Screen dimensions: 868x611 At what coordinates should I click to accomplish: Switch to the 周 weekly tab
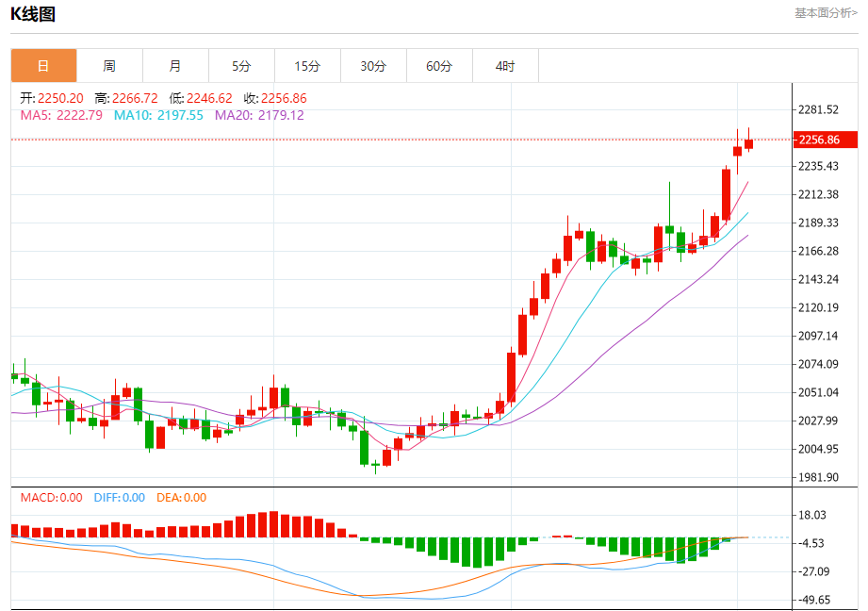coord(109,66)
